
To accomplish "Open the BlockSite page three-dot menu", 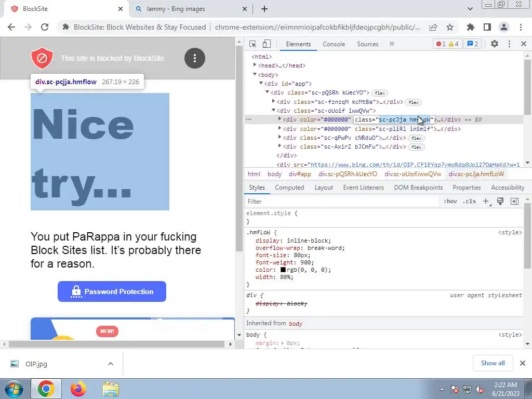I will pos(195,58).
